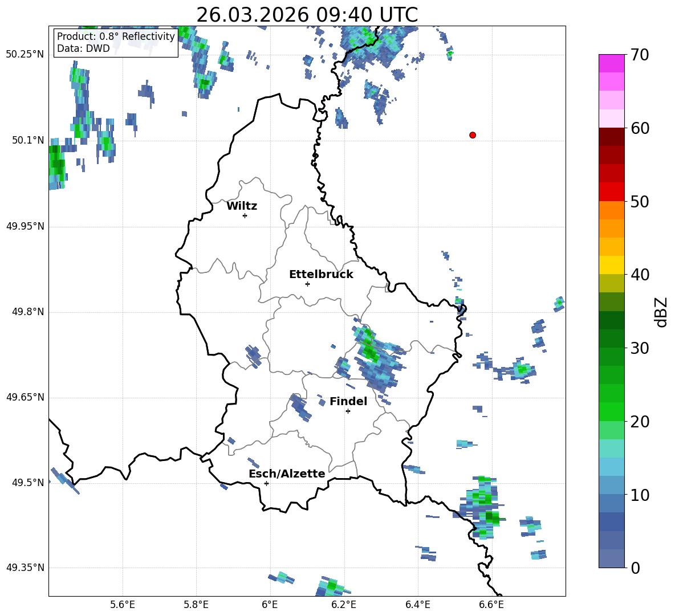
Task: Click the green radar echo northeast of Findel
Action: click(x=369, y=349)
